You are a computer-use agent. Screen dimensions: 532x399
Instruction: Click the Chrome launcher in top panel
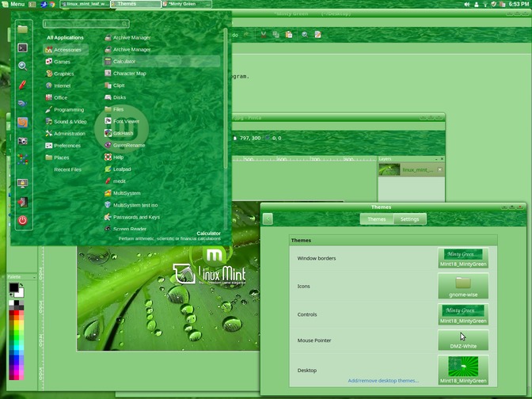pos(52,4)
